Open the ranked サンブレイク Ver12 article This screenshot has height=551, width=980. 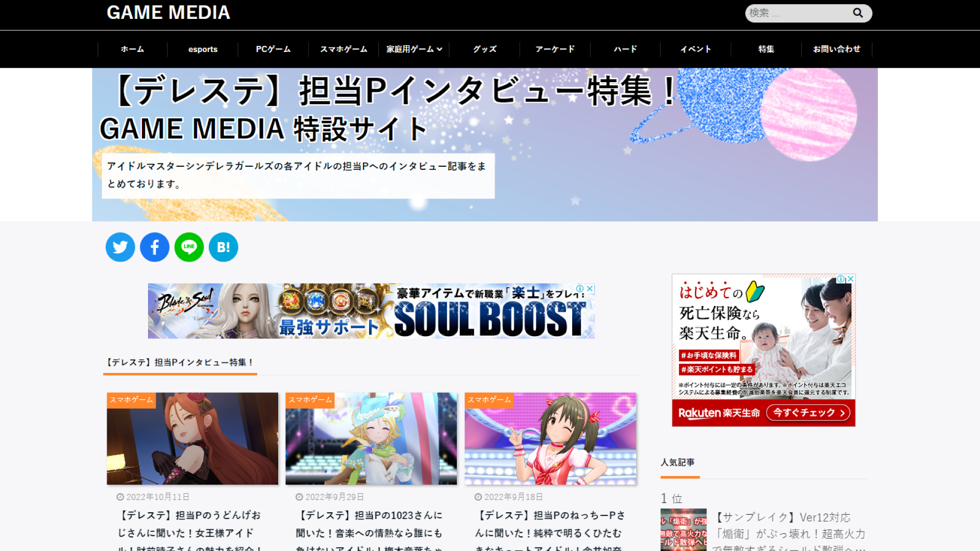[x=789, y=532]
